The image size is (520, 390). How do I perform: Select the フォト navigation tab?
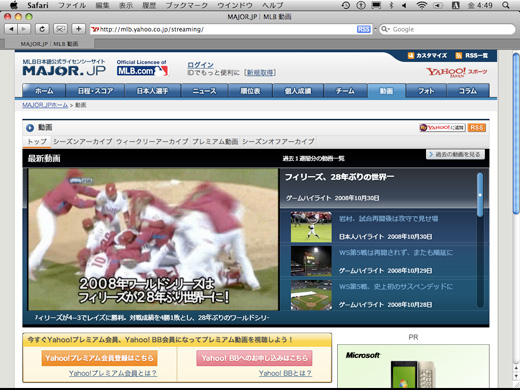pyautogui.click(x=426, y=91)
